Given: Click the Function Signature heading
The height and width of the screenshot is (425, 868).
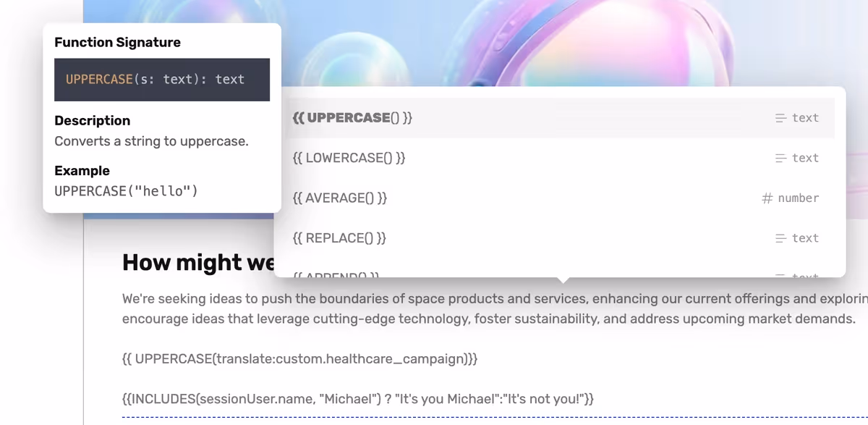Looking at the screenshot, I should pos(117,43).
